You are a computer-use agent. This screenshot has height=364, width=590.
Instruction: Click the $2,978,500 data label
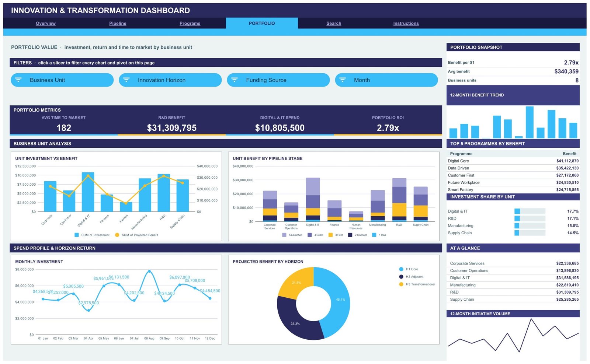click(x=88, y=303)
